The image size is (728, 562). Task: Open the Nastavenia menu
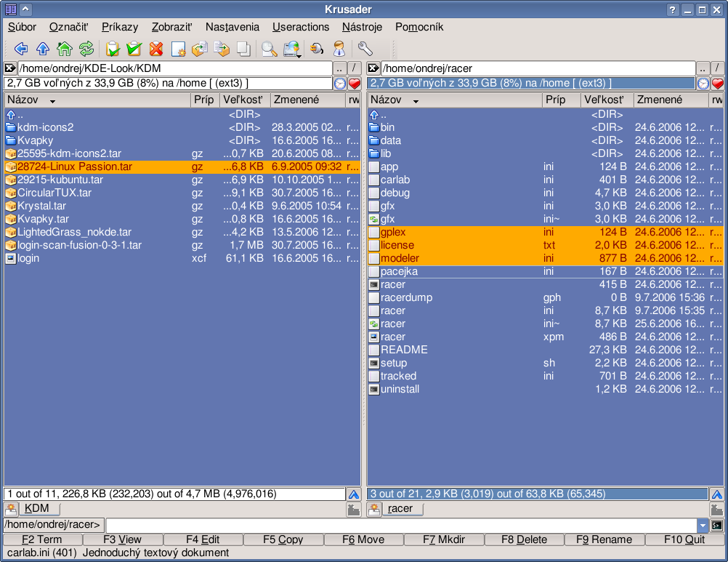[232, 27]
